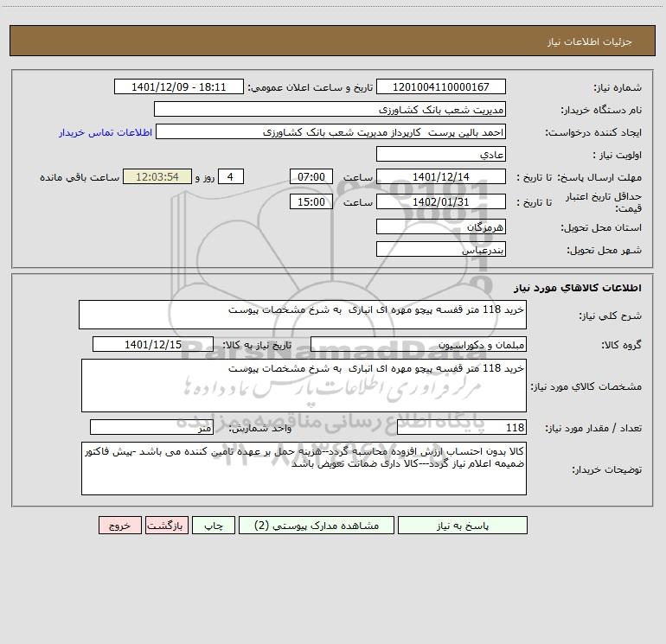Click requester field 'احمد بالین پرست'
Viewport: 666px width, 644px height.
tap(330, 131)
